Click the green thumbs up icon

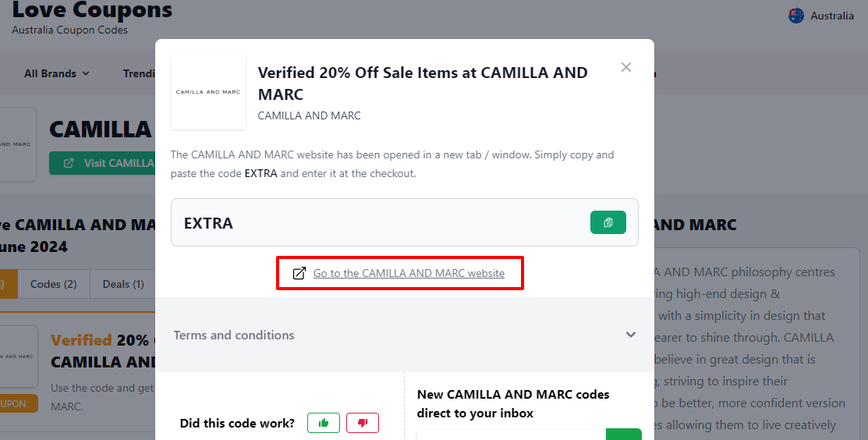tap(324, 423)
